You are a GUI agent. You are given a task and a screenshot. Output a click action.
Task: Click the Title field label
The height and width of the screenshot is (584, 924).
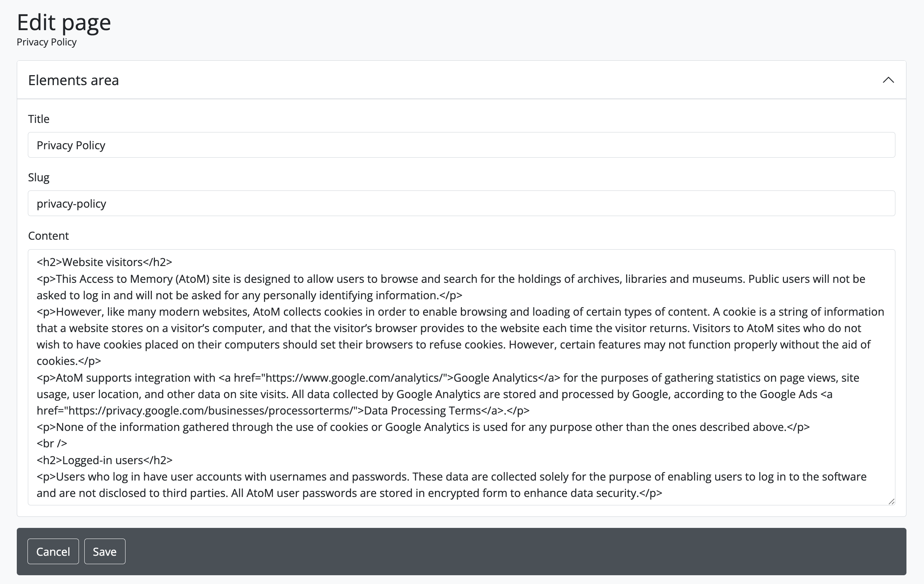39,119
